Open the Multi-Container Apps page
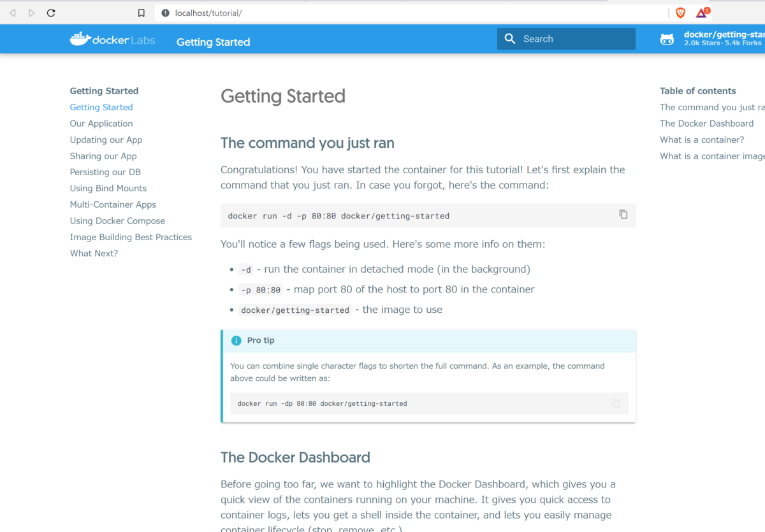The height and width of the screenshot is (532, 765). pos(113,205)
